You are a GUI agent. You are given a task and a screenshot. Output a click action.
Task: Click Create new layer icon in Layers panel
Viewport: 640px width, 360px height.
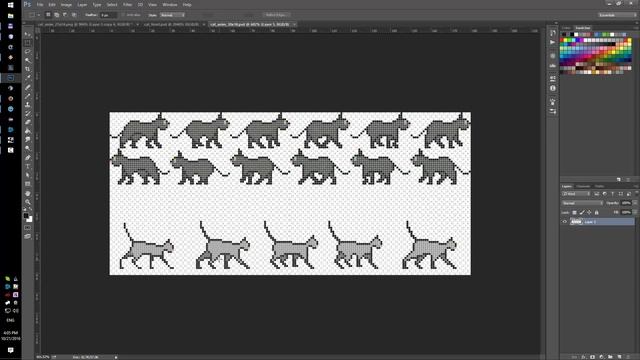619,357
